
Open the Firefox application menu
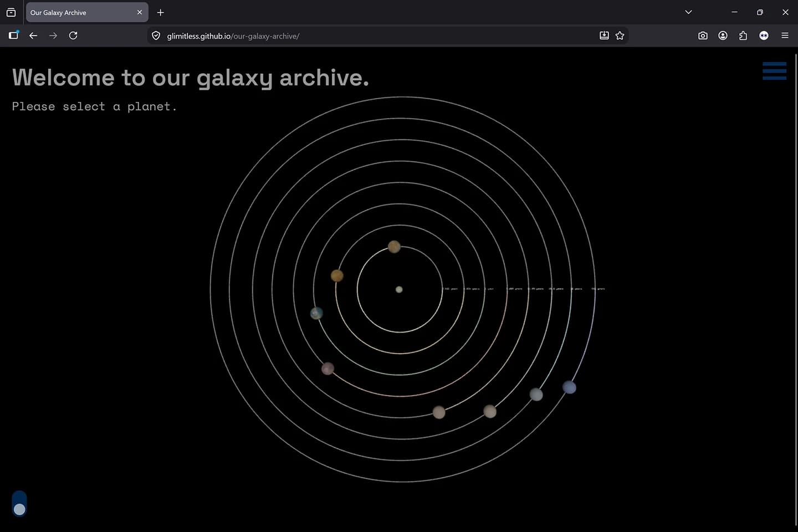pos(785,35)
